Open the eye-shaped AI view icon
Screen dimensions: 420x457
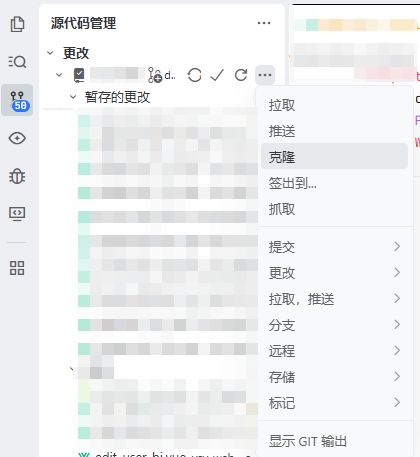[x=17, y=138]
